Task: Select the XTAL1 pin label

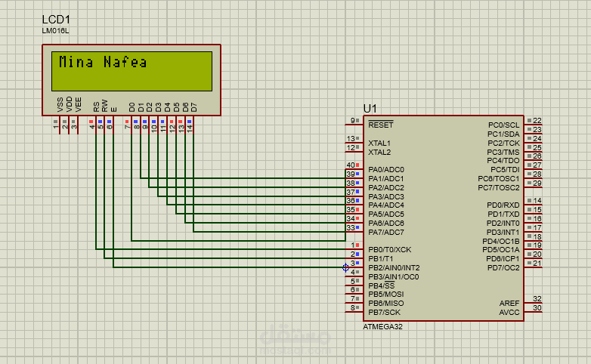Action: (379, 143)
